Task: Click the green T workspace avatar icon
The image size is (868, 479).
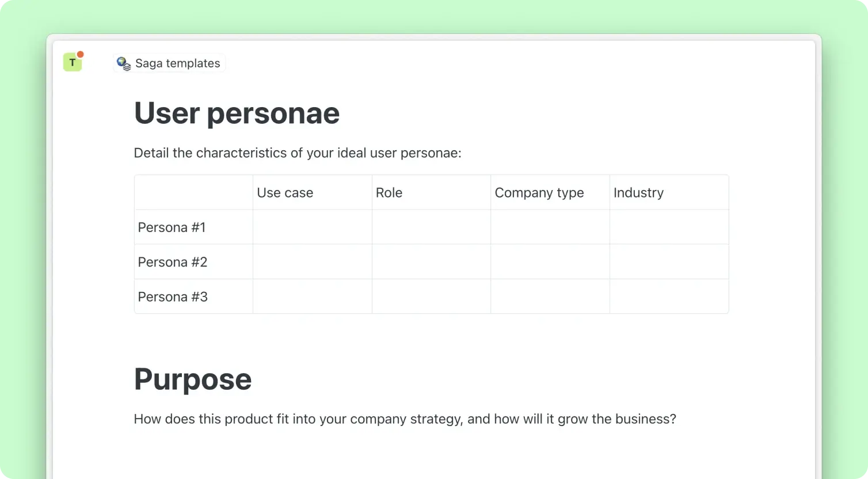Action: point(73,62)
